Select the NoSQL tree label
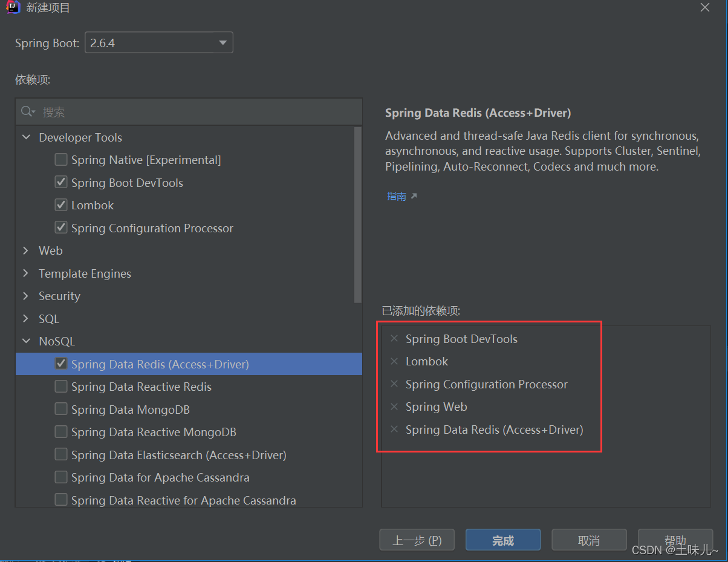728x562 pixels. click(57, 341)
